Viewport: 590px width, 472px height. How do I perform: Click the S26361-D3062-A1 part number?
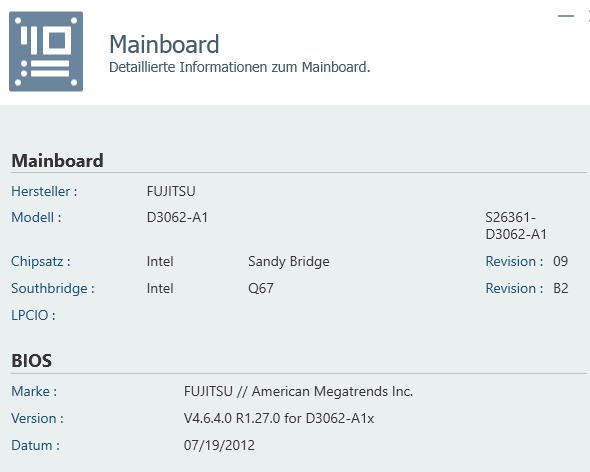pos(516,226)
